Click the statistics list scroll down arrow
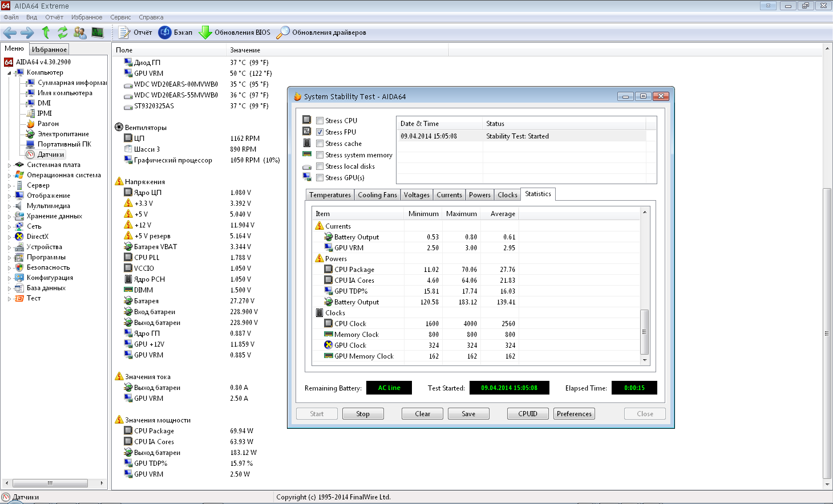833x504 pixels. (x=645, y=360)
